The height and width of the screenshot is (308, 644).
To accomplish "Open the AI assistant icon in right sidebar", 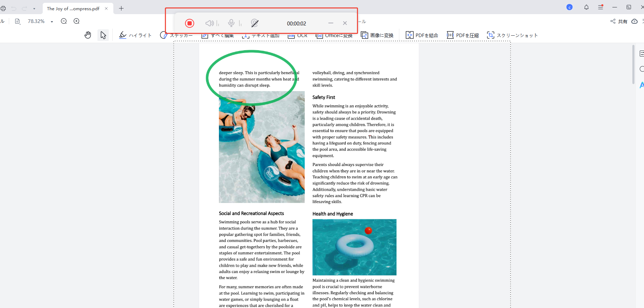I will coord(642,85).
